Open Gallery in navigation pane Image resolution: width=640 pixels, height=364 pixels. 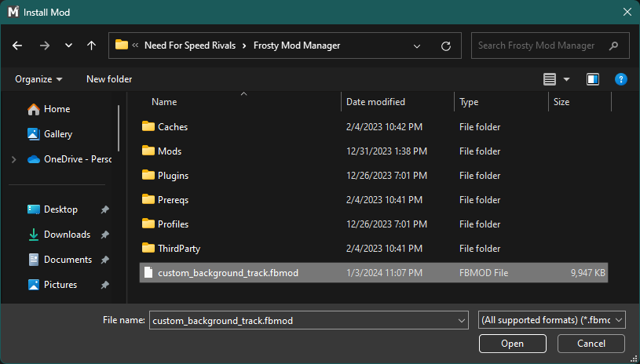click(49, 134)
